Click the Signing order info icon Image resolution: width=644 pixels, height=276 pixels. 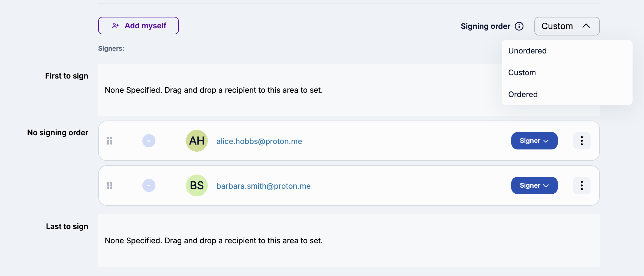pos(519,26)
